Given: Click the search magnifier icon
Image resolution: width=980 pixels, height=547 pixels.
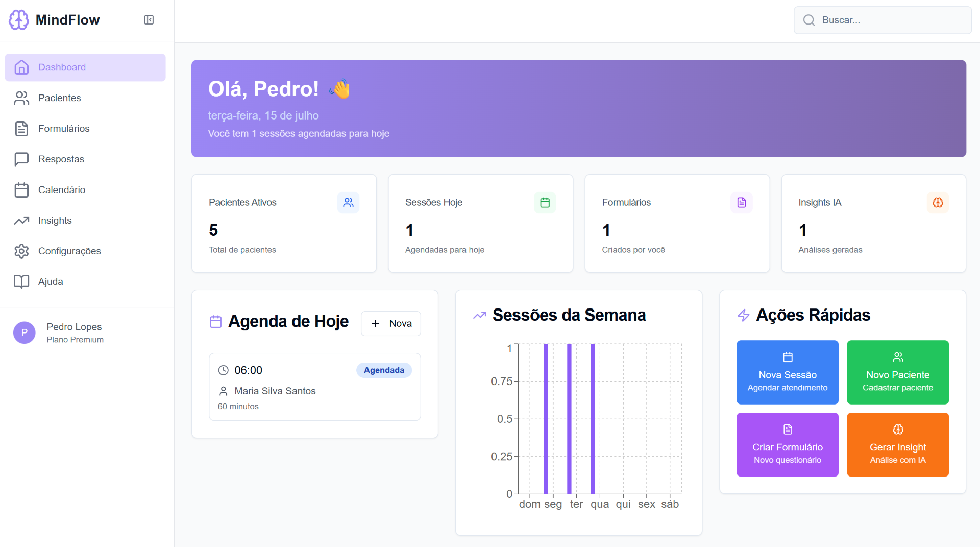Looking at the screenshot, I should tap(809, 20).
